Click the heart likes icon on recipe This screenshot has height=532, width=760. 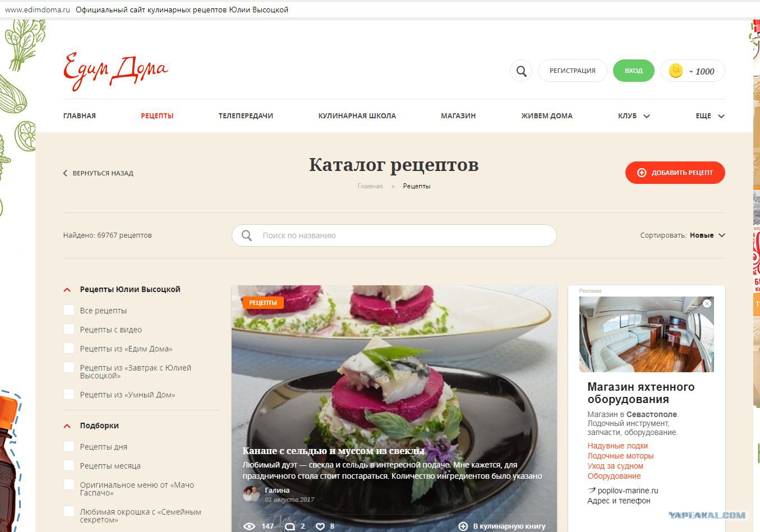(x=320, y=526)
